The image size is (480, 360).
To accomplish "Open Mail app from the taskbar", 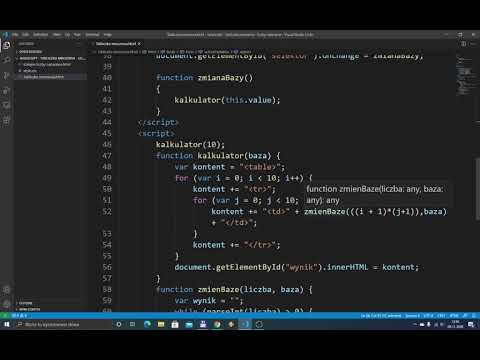I will click(189, 324).
